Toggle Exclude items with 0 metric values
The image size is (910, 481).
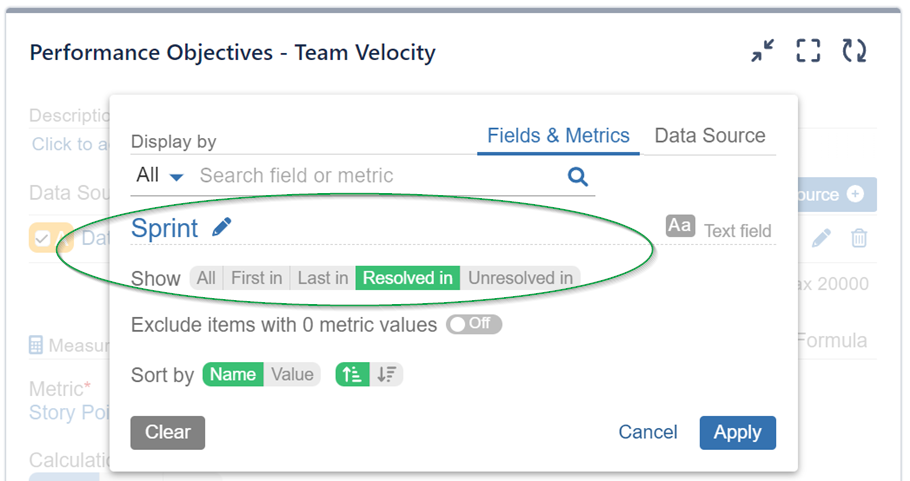(474, 324)
